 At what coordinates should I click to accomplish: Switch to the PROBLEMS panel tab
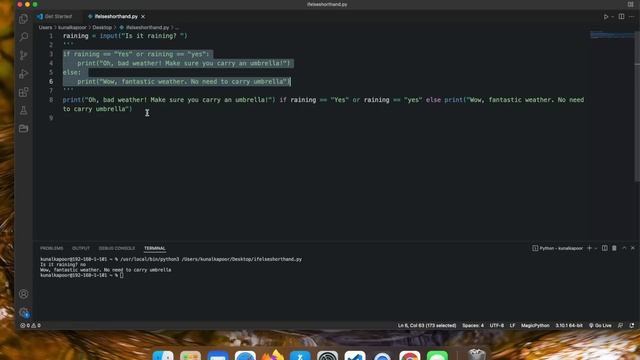51,248
